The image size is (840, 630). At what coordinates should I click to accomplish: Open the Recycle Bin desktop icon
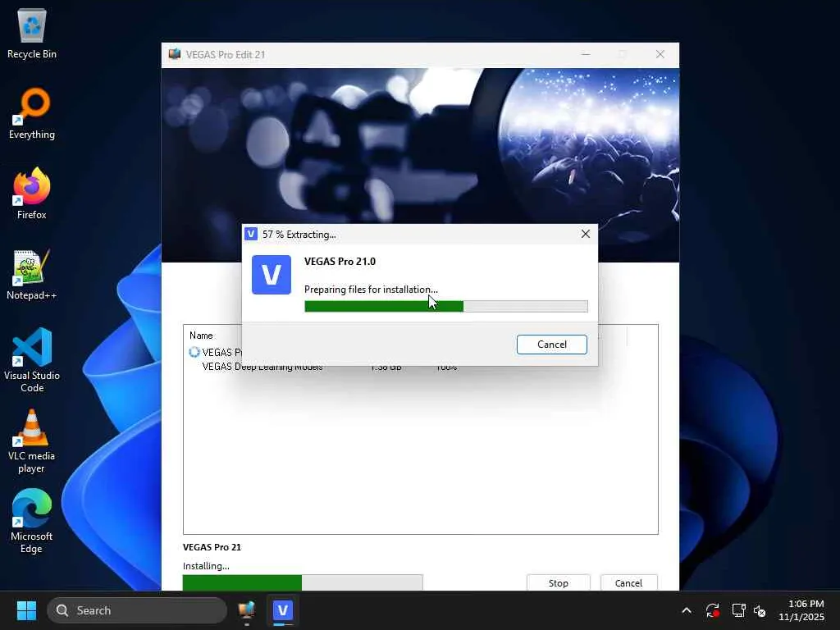(32, 34)
